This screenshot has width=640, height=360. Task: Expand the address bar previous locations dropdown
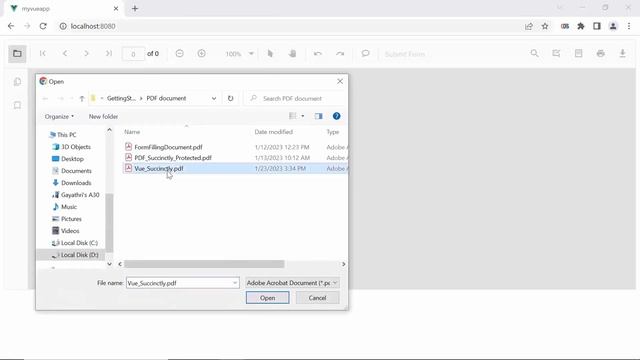214,98
